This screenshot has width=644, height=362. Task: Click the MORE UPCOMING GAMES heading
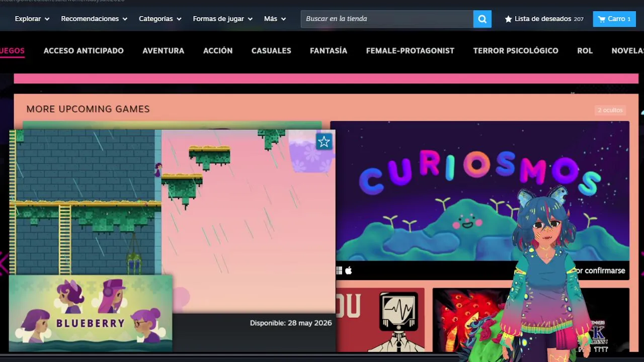(x=88, y=109)
